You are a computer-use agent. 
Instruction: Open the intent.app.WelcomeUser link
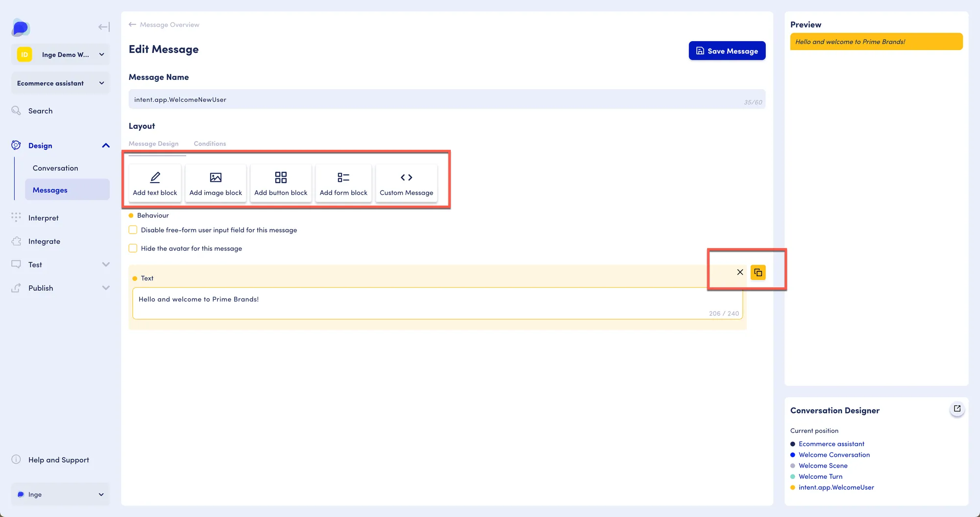(836, 487)
